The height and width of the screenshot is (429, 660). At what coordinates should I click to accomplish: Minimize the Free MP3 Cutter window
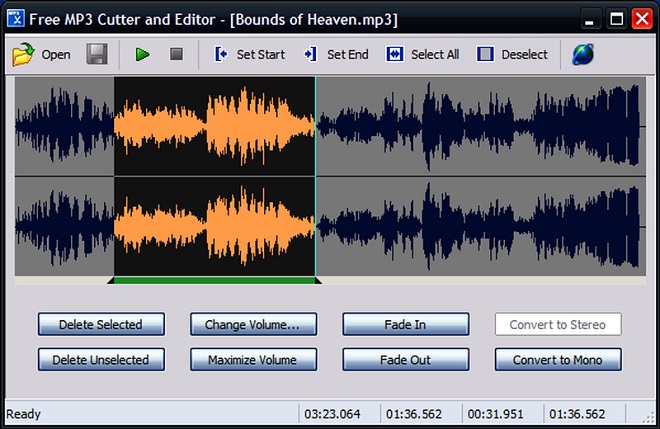tap(590, 19)
